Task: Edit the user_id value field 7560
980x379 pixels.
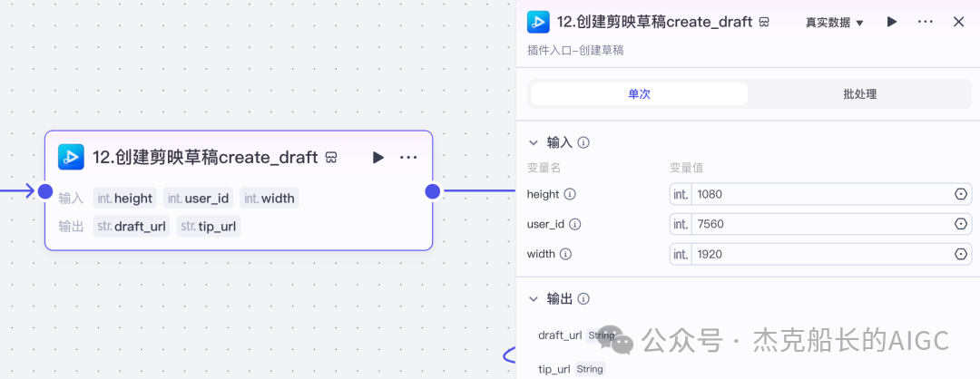Action: [x=820, y=224]
